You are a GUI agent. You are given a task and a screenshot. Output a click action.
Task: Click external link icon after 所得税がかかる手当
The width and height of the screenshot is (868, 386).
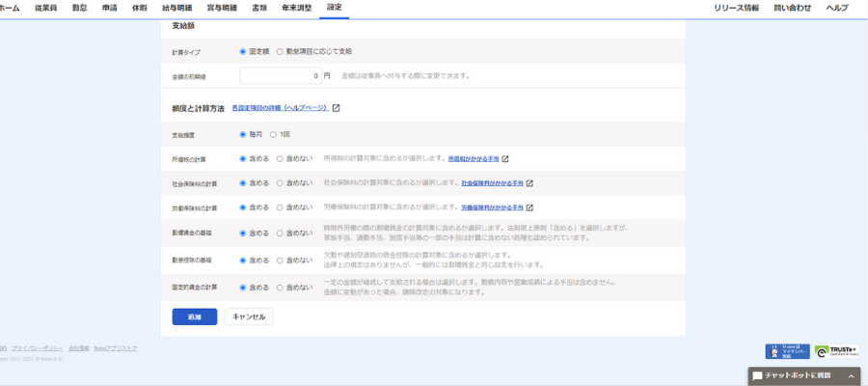pos(504,158)
